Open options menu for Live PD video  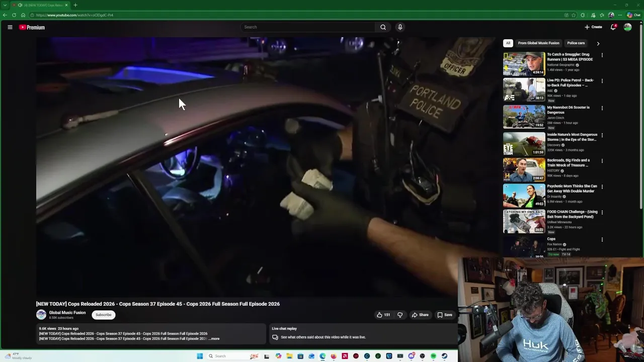coord(602,81)
